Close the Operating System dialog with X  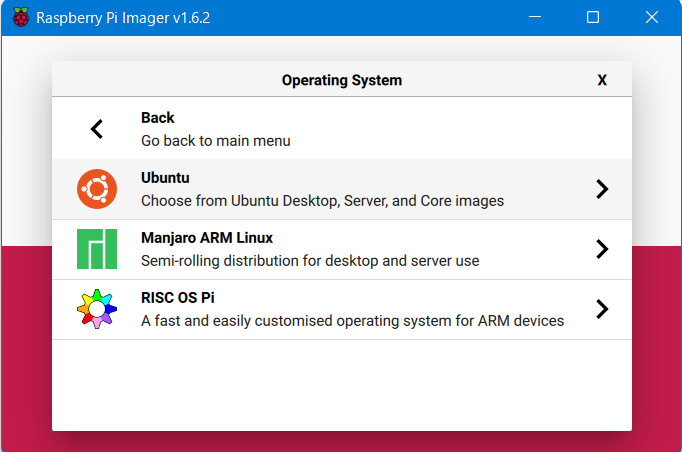click(x=602, y=80)
